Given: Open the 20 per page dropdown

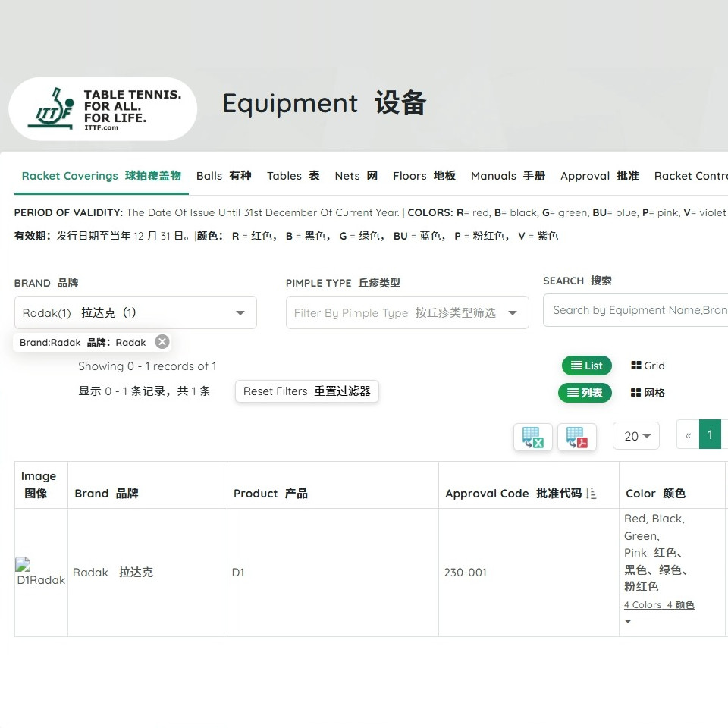Looking at the screenshot, I should 636,436.
